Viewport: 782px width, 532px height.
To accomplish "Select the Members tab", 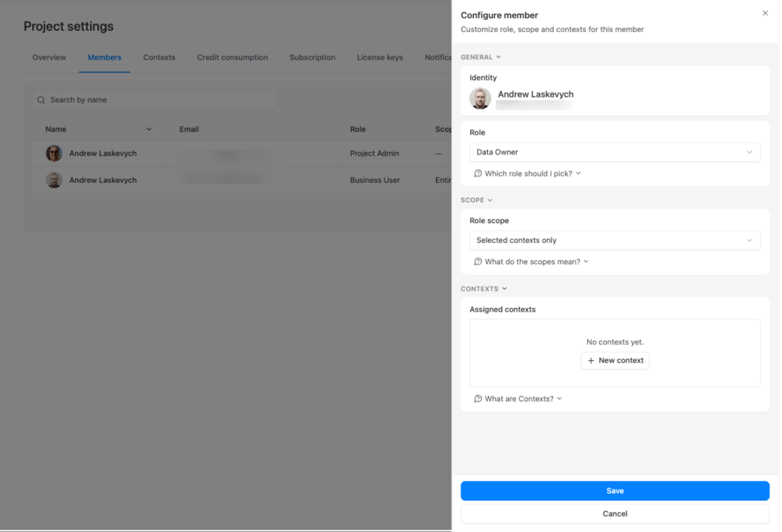I will pos(104,57).
